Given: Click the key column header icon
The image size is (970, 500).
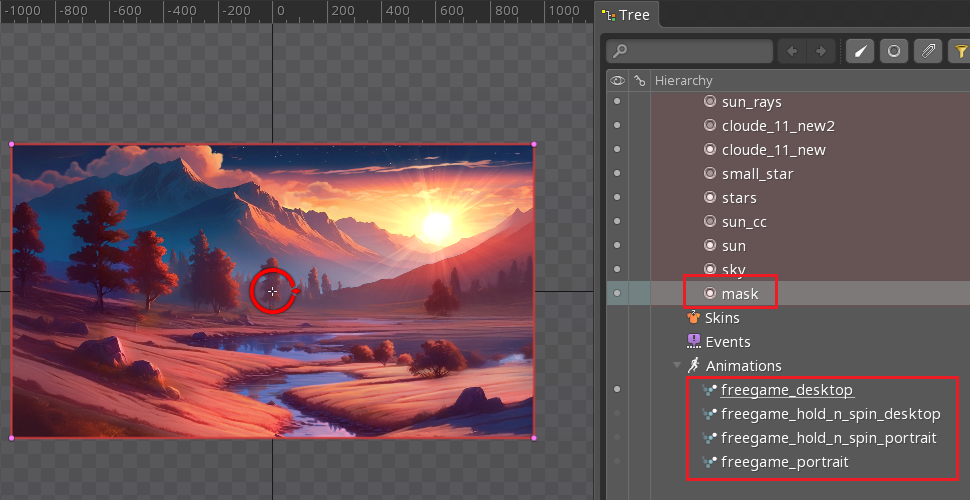Looking at the screenshot, I should [640, 80].
